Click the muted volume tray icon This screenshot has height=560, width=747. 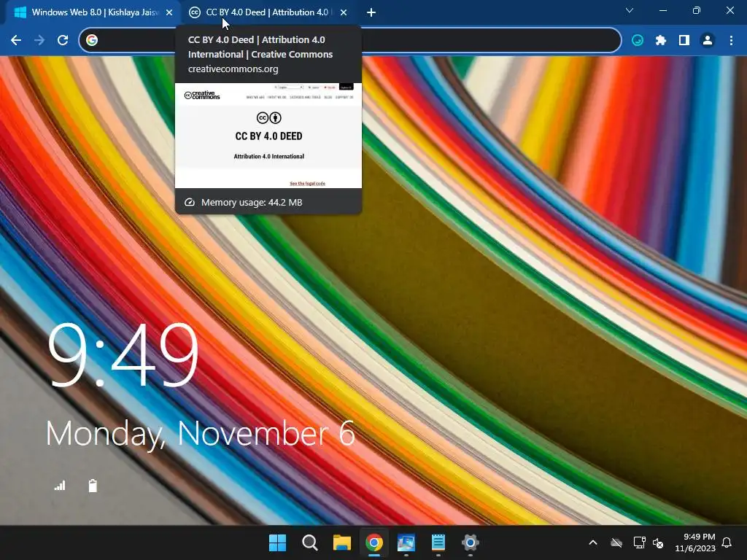point(658,542)
